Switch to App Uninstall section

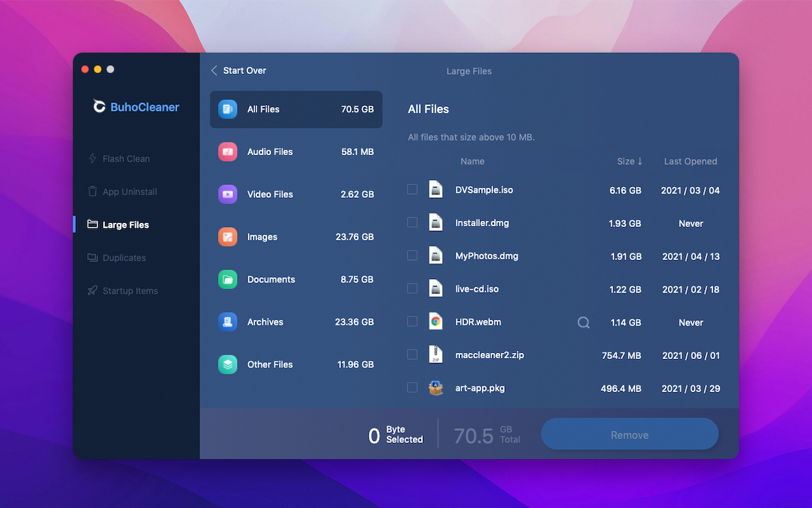[x=122, y=192]
